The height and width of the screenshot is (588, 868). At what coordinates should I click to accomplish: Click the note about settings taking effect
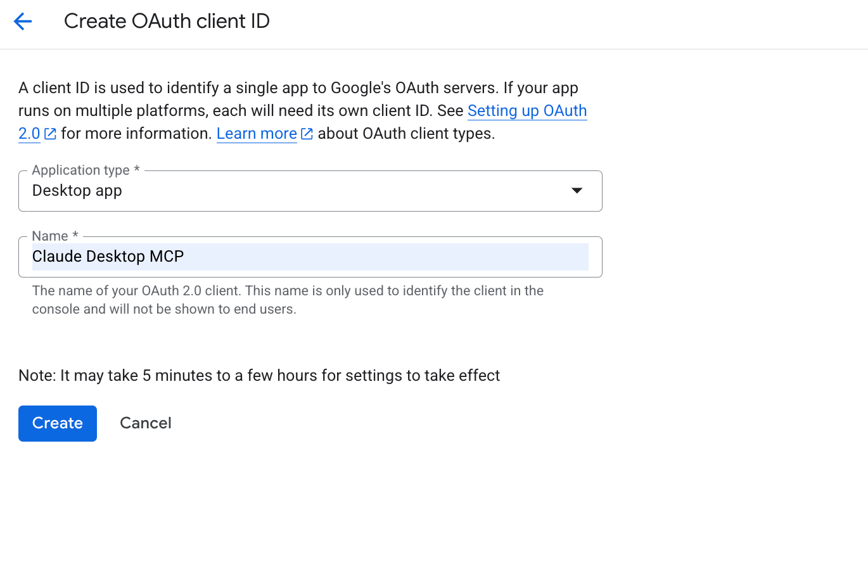tap(259, 376)
